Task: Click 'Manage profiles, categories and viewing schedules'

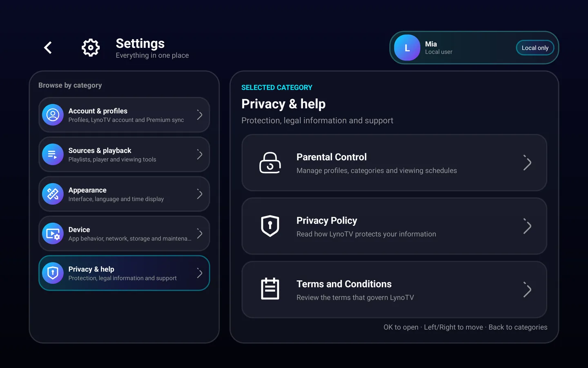Action: tap(376, 171)
